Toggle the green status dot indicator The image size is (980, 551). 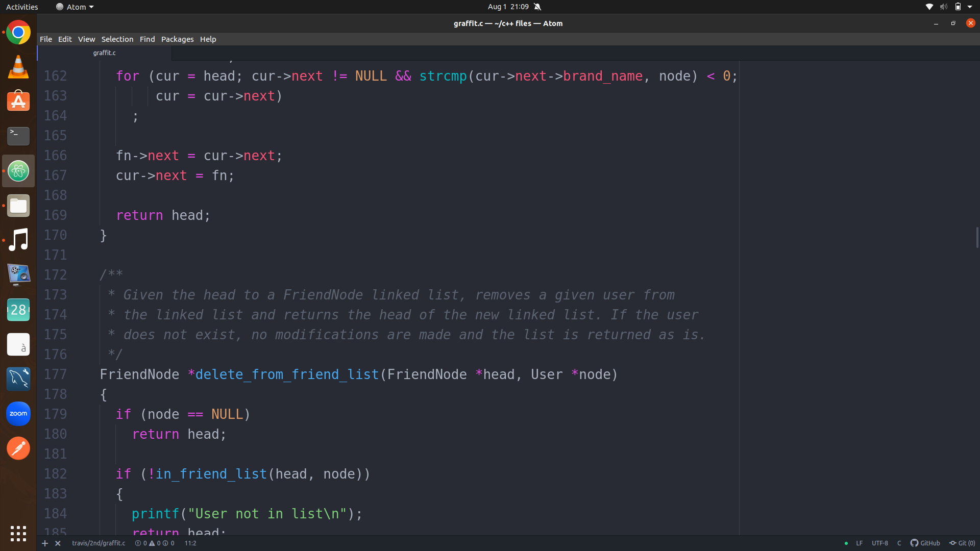coord(846,543)
